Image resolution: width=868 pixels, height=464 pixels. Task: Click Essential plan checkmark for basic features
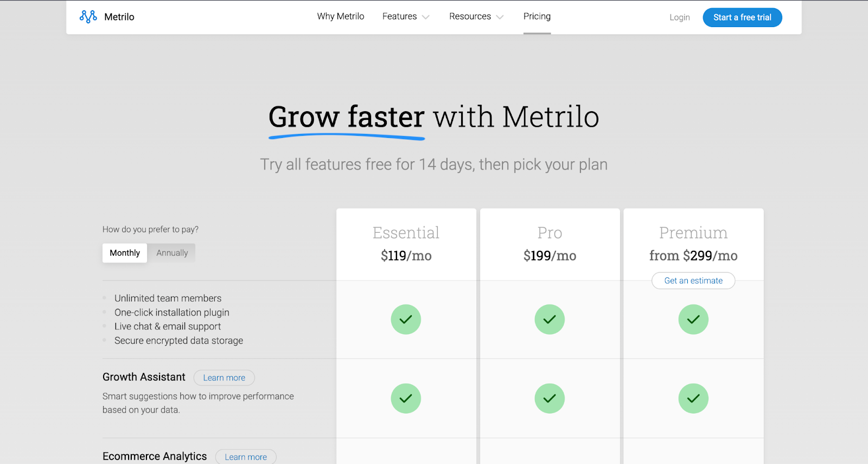406,319
